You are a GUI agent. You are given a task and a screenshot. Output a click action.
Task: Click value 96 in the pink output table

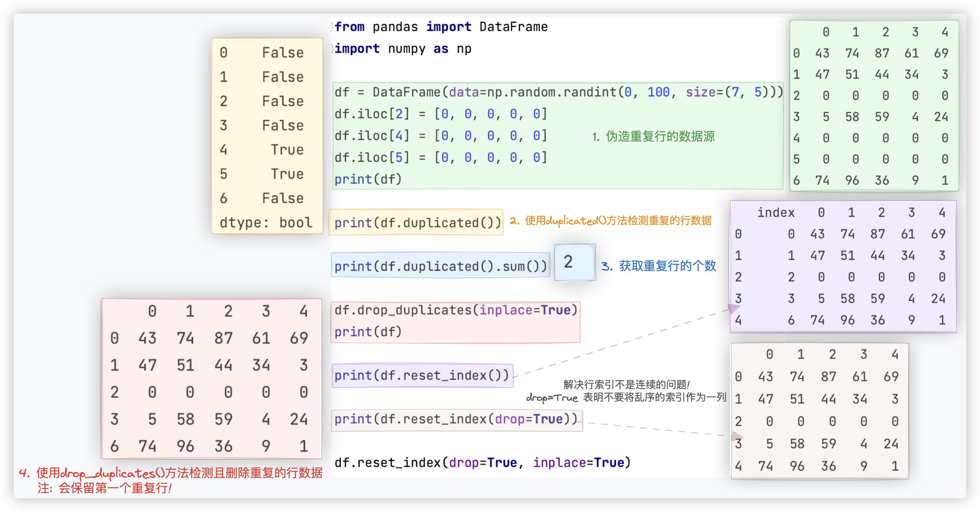pyautogui.click(x=185, y=446)
